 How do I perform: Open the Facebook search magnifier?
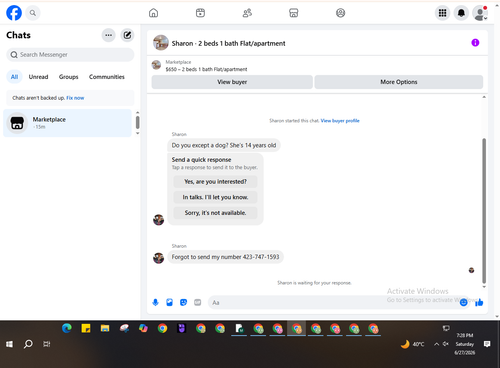tap(33, 13)
